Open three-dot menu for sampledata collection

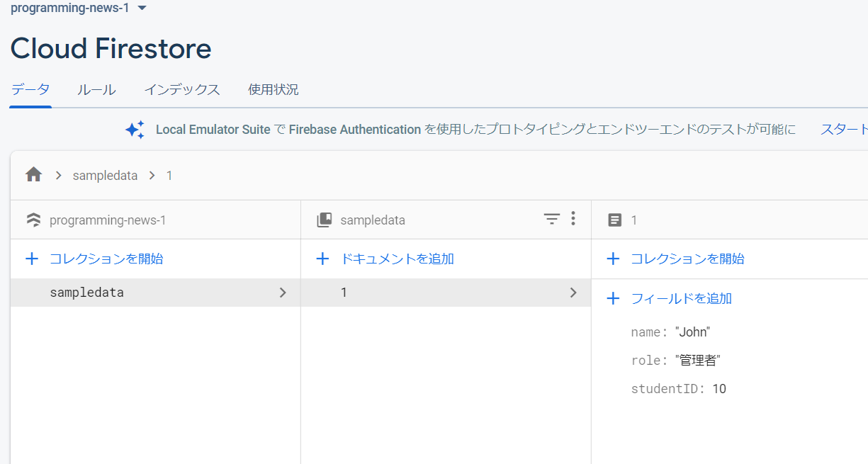coord(573,219)
